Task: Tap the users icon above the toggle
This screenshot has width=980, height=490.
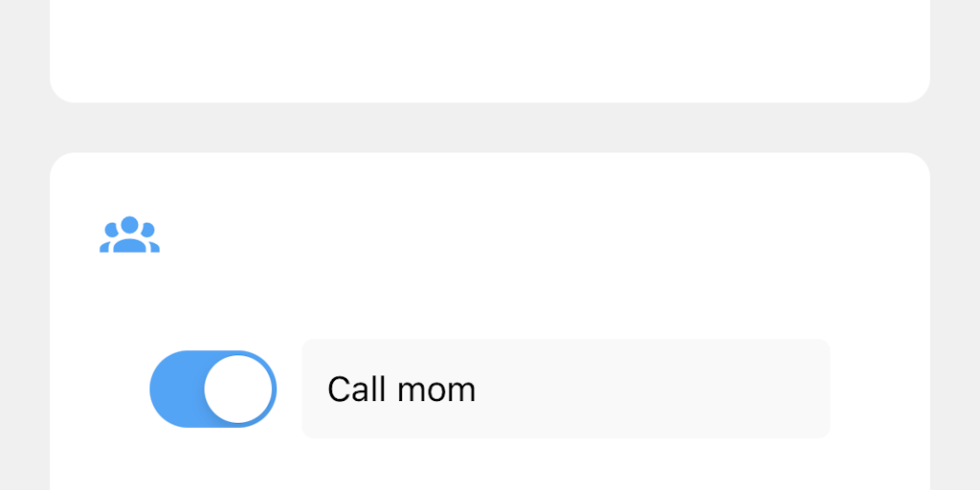Action: click(129, 235)
